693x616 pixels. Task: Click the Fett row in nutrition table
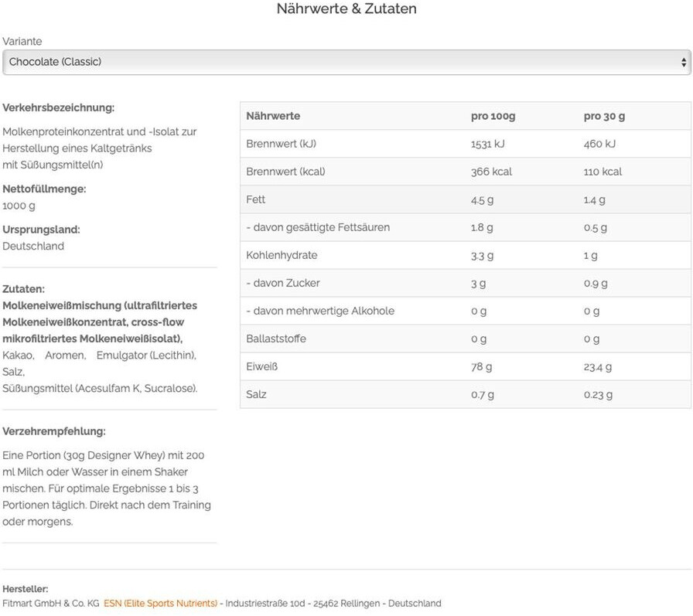tap(466, 199)
